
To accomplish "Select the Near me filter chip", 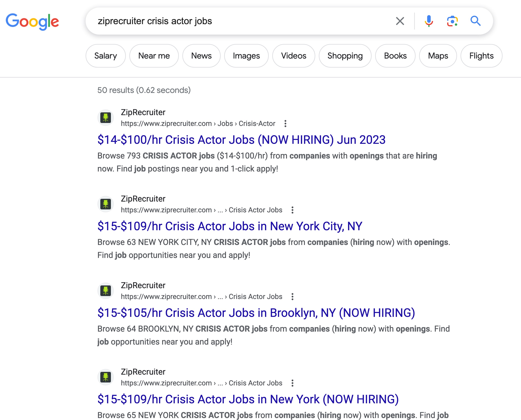I will [x=154, y=56].
